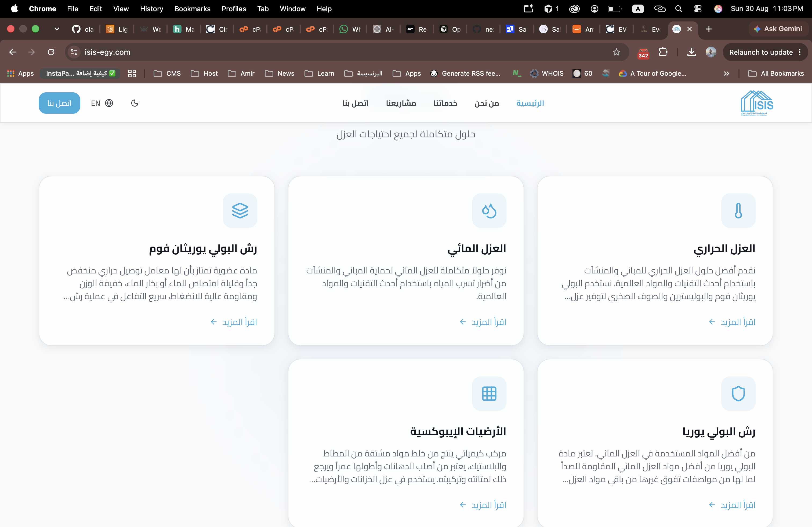812x527 pixels.
Task: Expand tab search dropdown arrow
Action: pyautogui.click(x=57, y=29)
